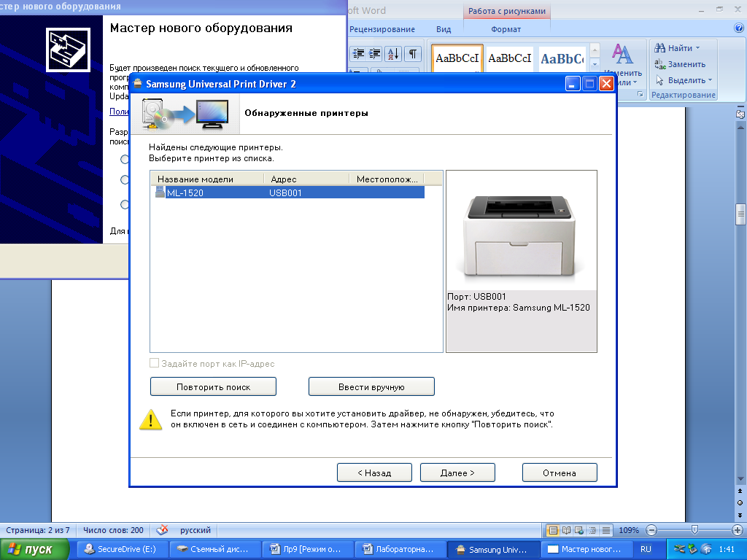
Task: Switch to Draft view icon
Action: 606,530
